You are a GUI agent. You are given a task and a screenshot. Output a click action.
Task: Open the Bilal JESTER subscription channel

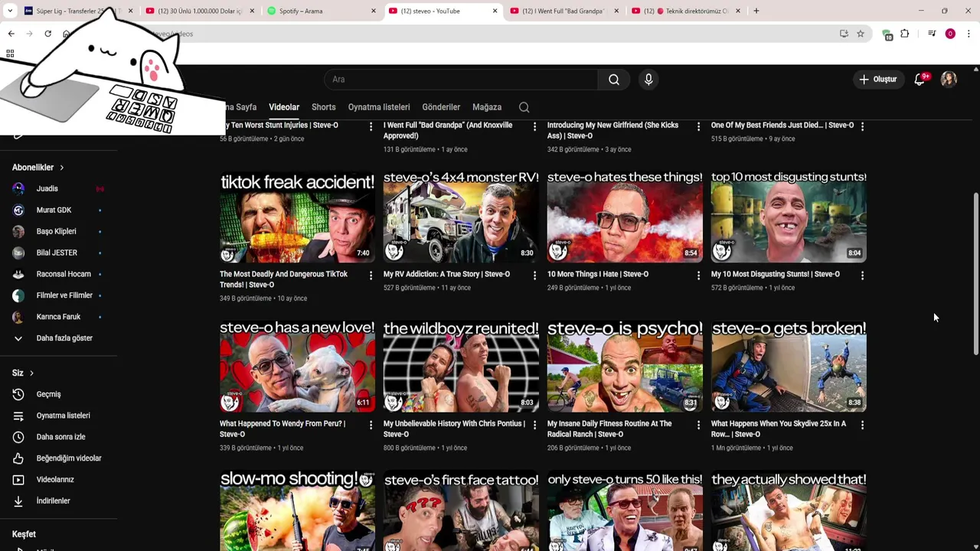(x=58, y=253)
